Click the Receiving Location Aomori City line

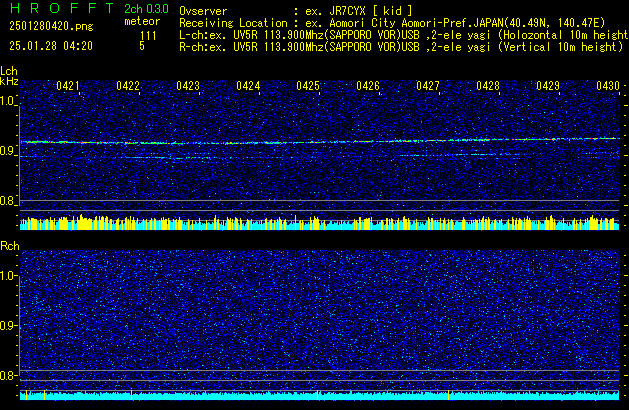pyautogui.click(x=392, y=23)
